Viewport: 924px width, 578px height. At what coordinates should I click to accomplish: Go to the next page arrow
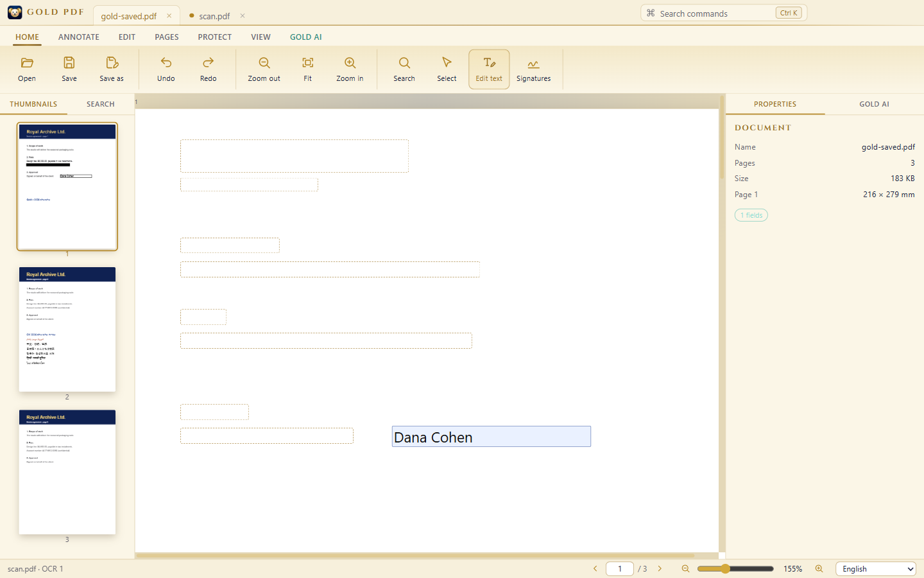click(660, 568)
